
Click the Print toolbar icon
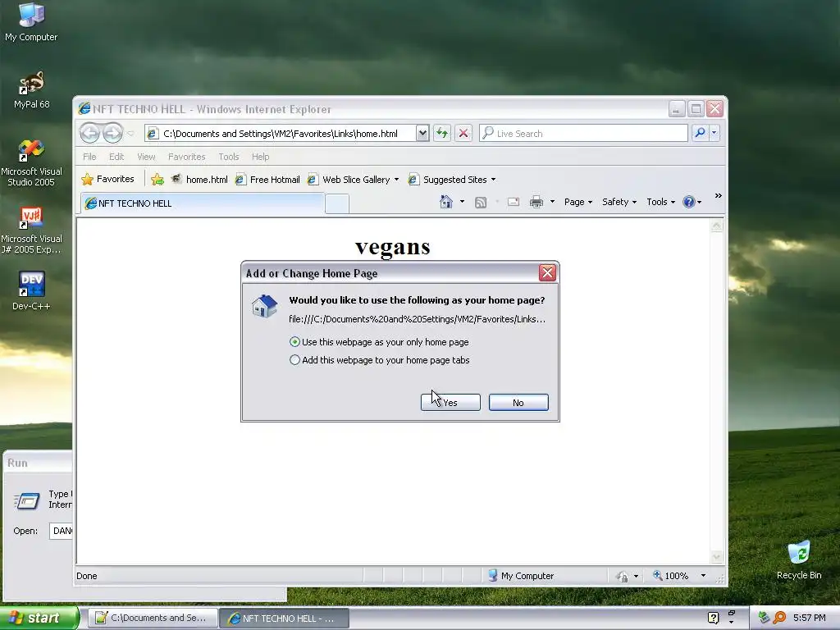point(536,202)
